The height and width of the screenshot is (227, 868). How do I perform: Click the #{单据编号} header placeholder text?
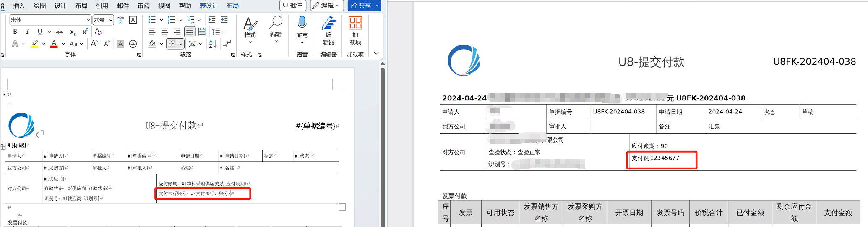[315, 126]
